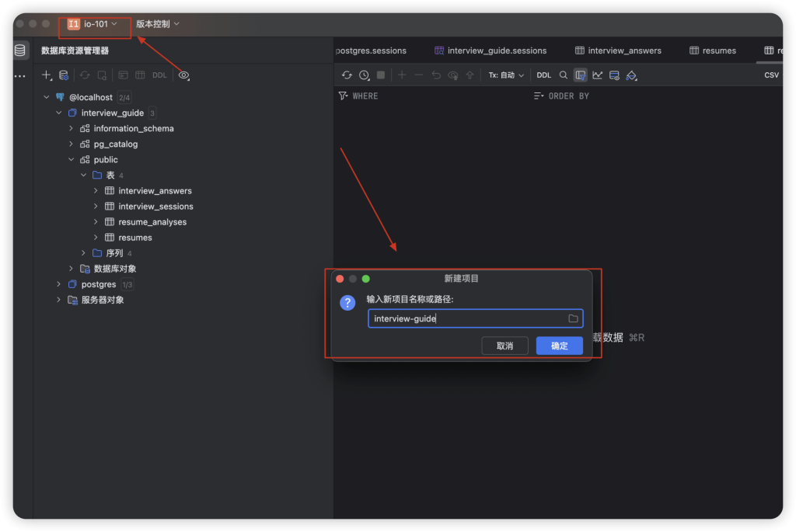Open the 版本控制 menu
Viewport: 796px width, 532px height.
point(155,23)
